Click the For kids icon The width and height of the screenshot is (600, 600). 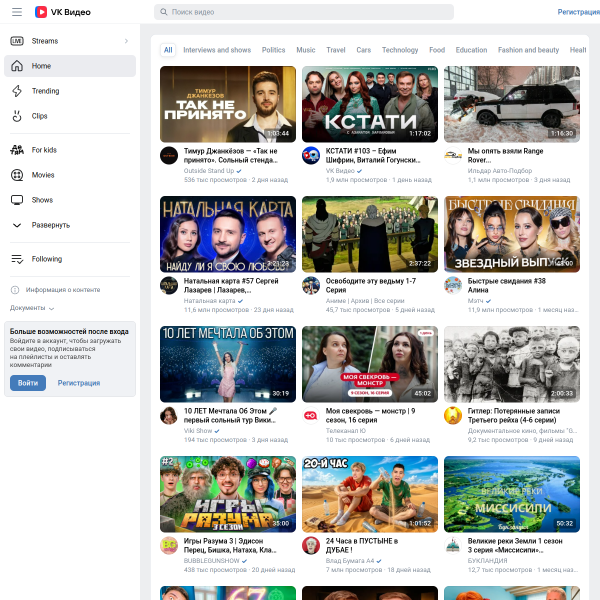point(17,150)
